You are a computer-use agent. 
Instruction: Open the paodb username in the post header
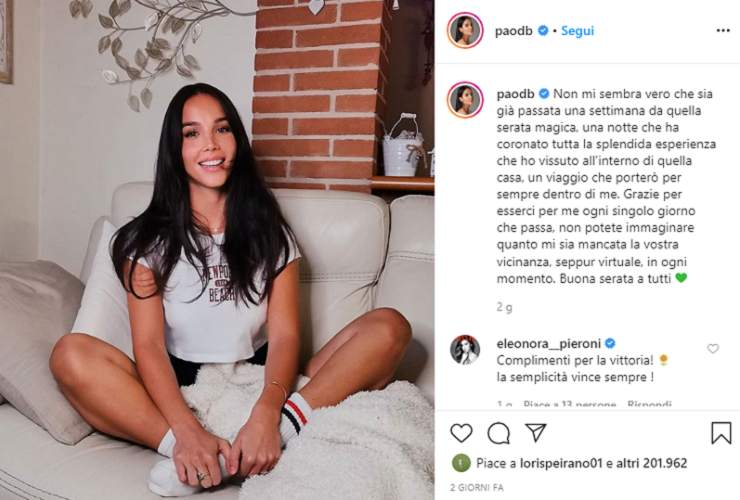(513, 31)
